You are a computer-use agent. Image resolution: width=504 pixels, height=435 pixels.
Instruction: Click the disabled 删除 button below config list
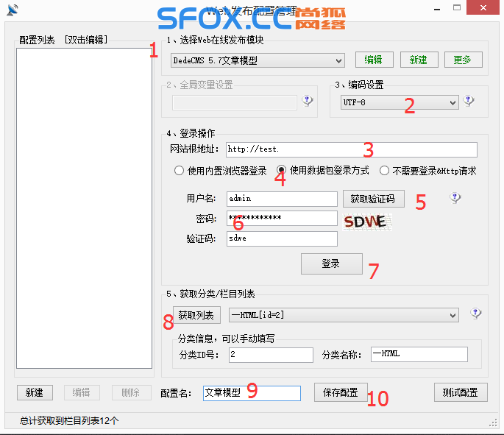[x=131, y=392]
